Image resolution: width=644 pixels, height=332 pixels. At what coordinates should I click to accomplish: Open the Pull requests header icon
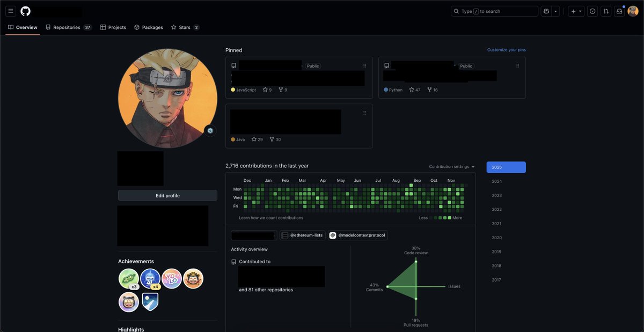606,11
